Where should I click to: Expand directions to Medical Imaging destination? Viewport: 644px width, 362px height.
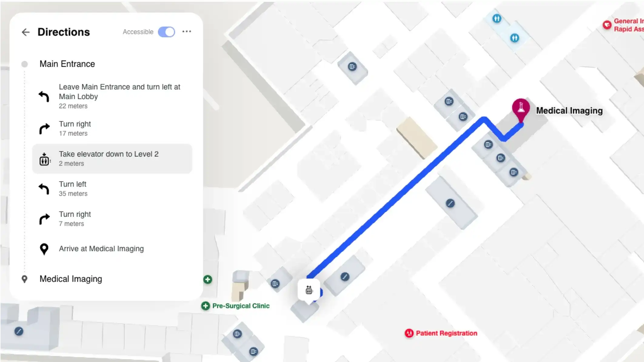71,279
